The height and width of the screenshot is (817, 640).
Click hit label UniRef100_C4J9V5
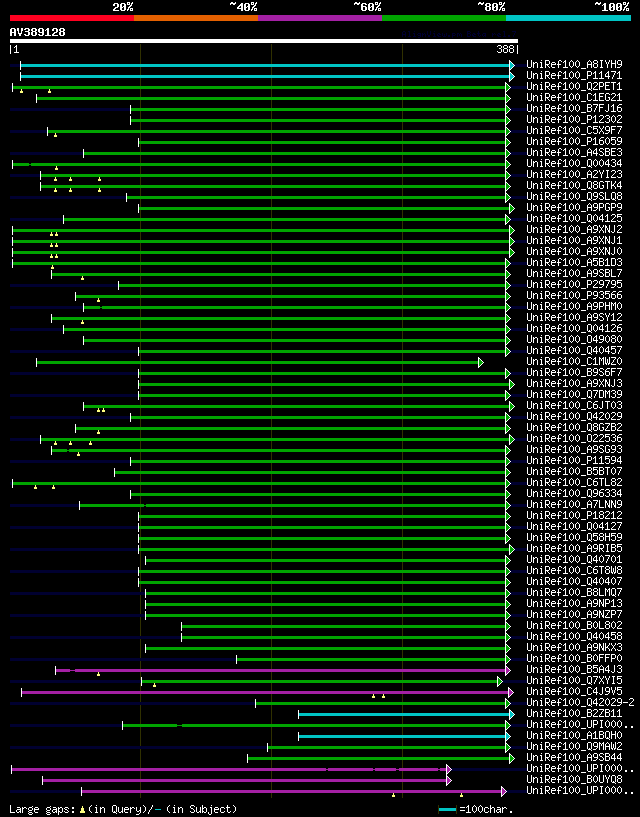click(574, 691)
